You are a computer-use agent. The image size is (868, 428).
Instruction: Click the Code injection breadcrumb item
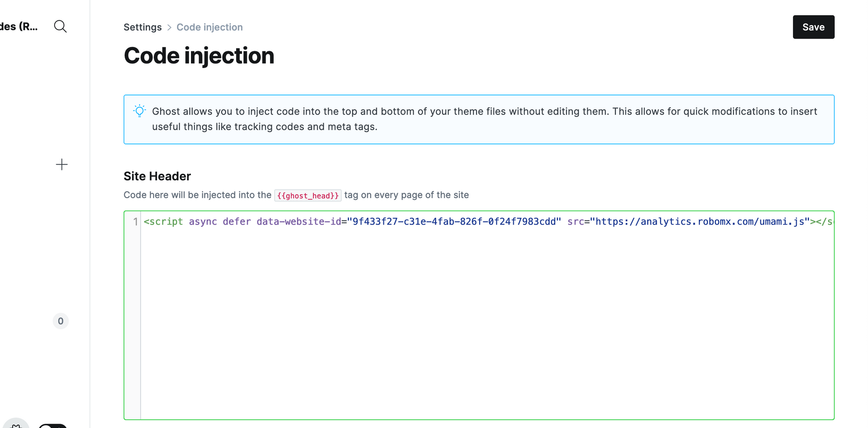pos(210,27)
